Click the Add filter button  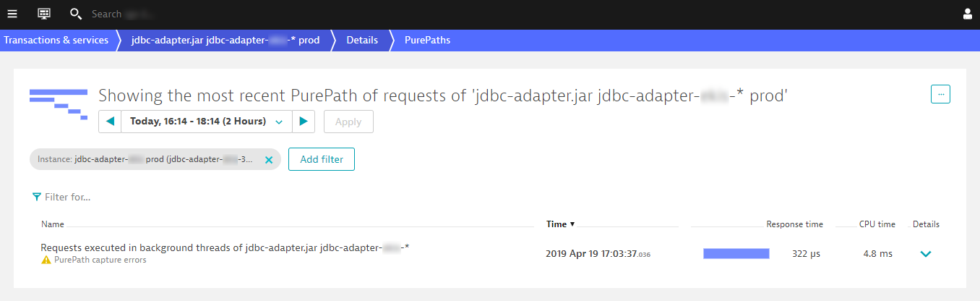tap(321, 160)
